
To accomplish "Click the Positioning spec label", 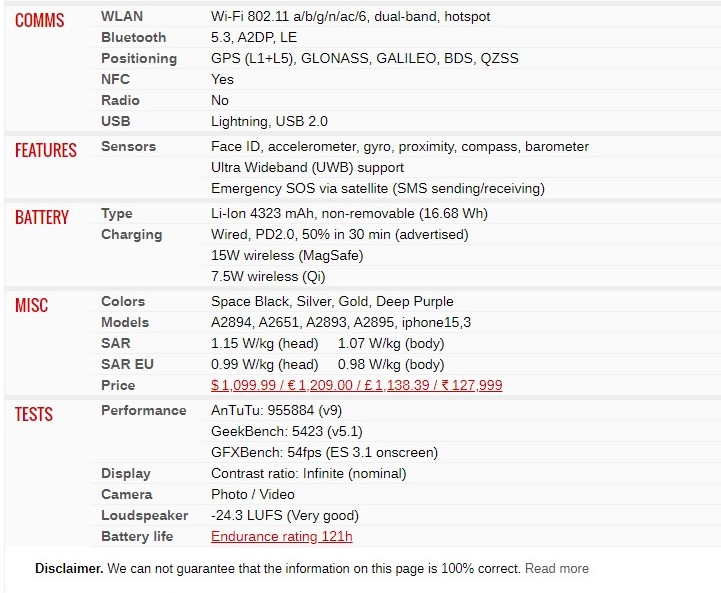I will point(139,58).
